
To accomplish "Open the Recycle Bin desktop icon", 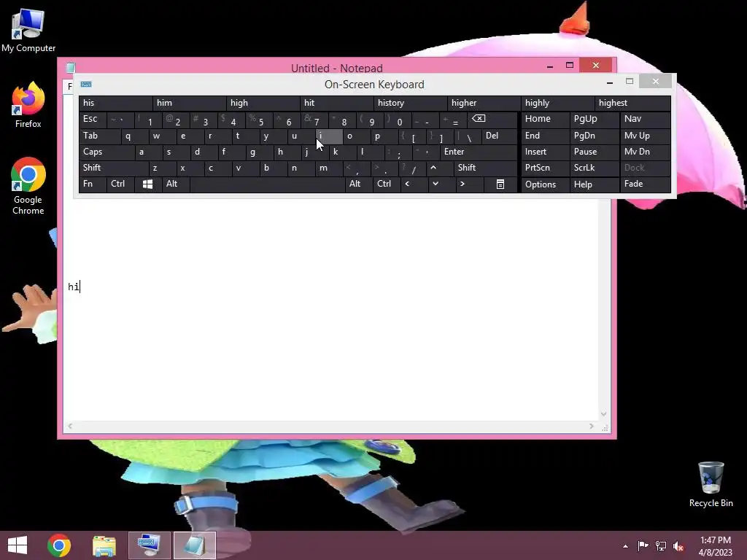I will click(711, 484).
